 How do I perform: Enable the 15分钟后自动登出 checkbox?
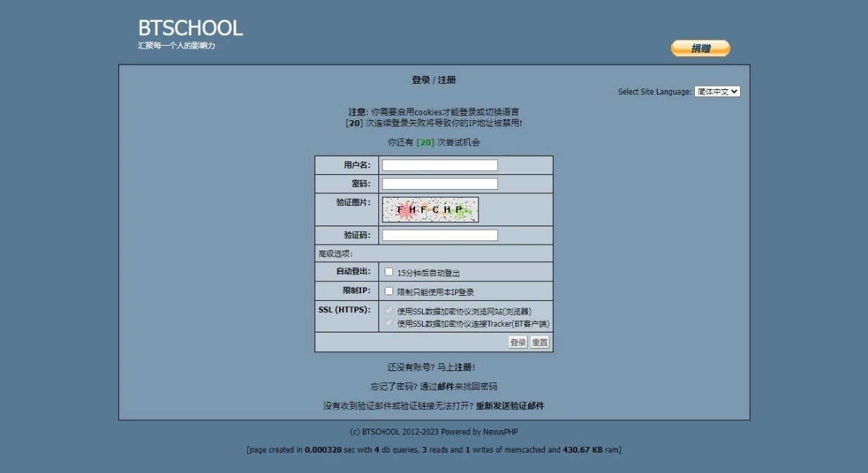coord(389,272)
